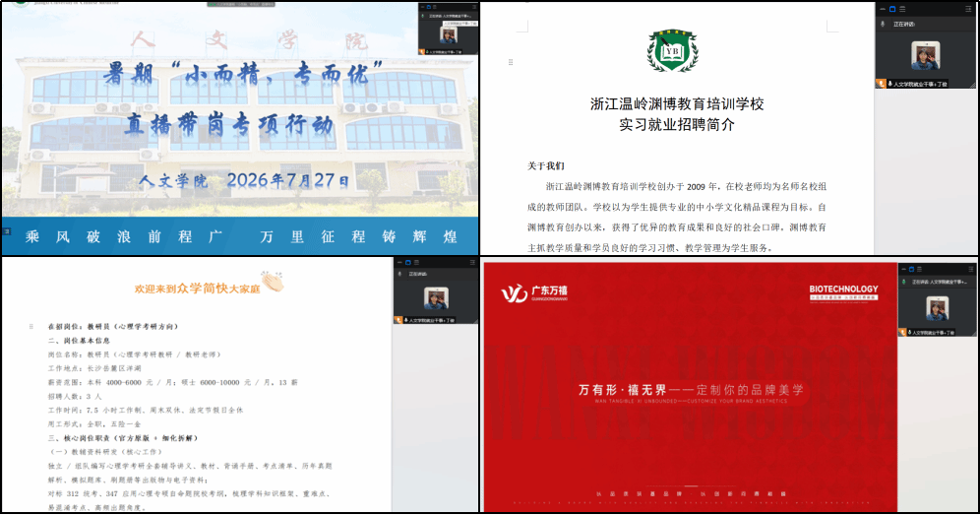Click 二、岗位基本信息 heading
The width and height of the screenshot is (980, 515).
[79, 341]
